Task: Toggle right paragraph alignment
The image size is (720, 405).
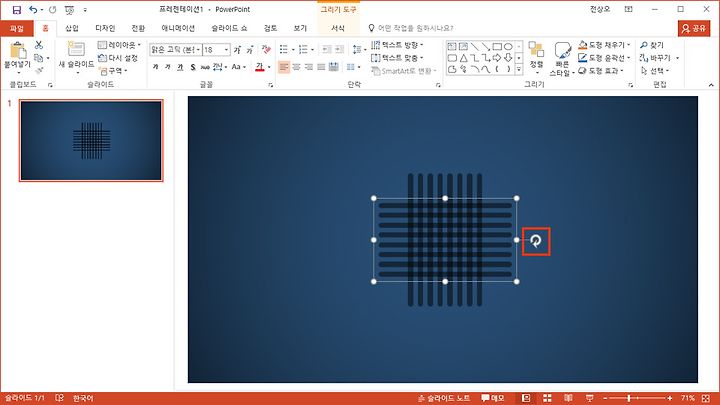Action: click(309, 67)
